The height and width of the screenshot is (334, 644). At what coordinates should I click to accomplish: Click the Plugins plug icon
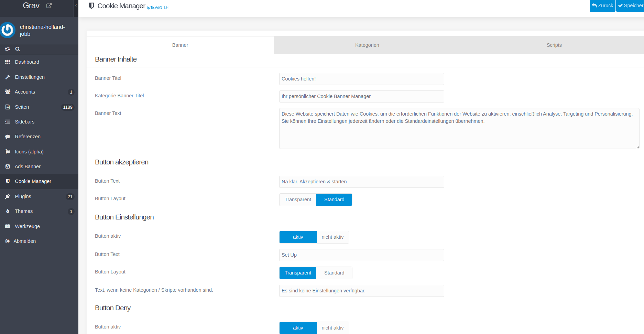pos(8,196)
